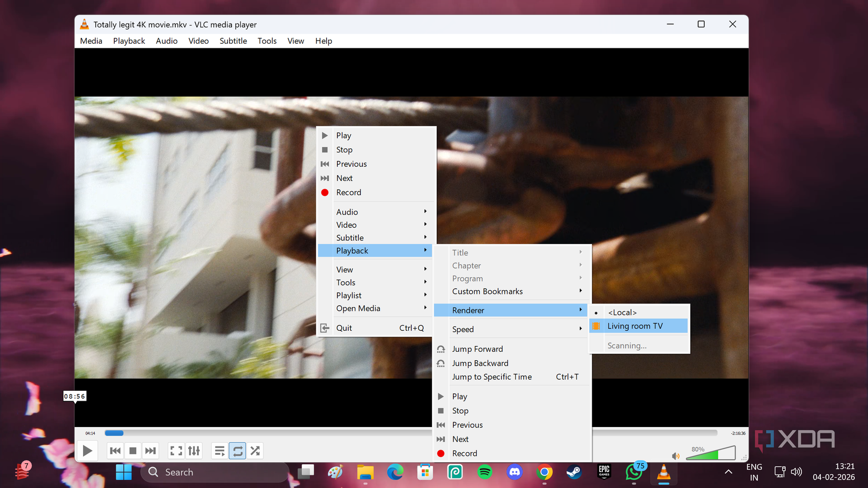The height and width of the screenshot is (488, 868).
Task: Show the playlist view
Action: click(x=219, y=451)
